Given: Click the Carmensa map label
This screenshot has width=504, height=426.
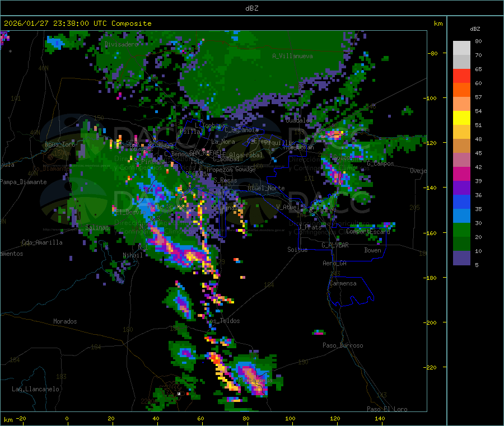Looking at the screenshot, I should pyautogui.click(x=343, y=284).
